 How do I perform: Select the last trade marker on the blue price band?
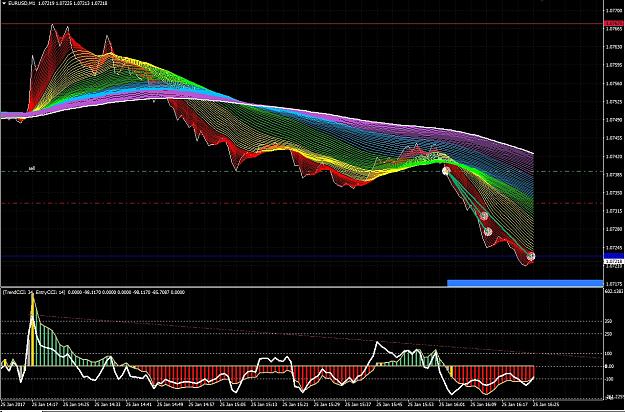(x=531, y=257)
